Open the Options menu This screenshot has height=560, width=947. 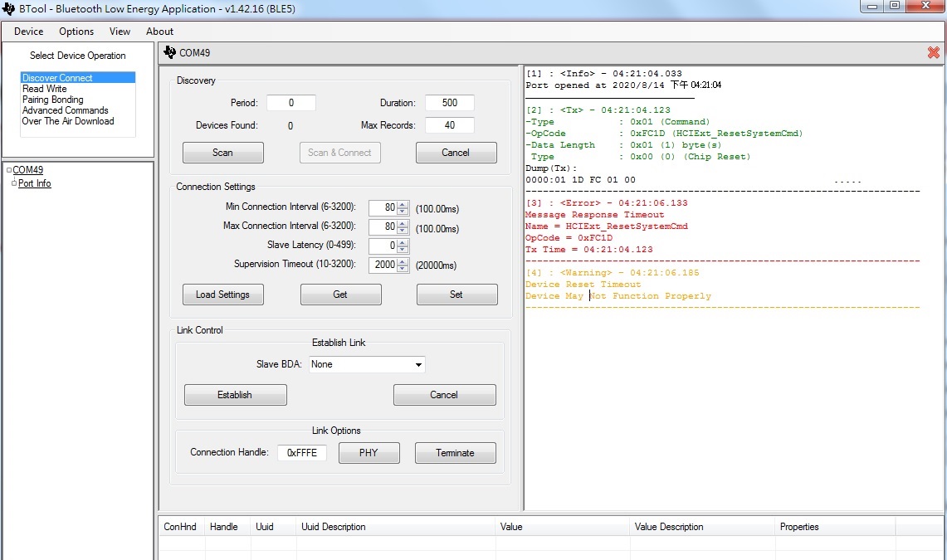(76, 32)
